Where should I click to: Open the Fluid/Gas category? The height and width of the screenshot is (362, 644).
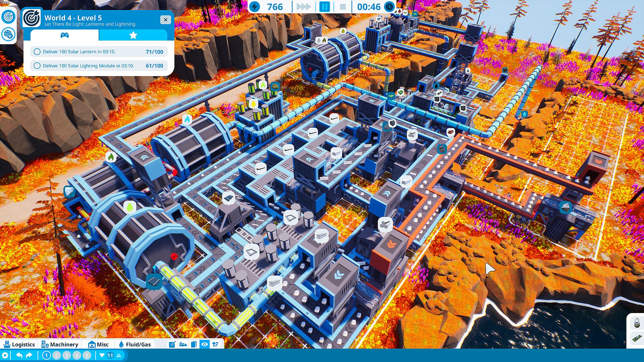pyautogui.click(x=135, y=344)
